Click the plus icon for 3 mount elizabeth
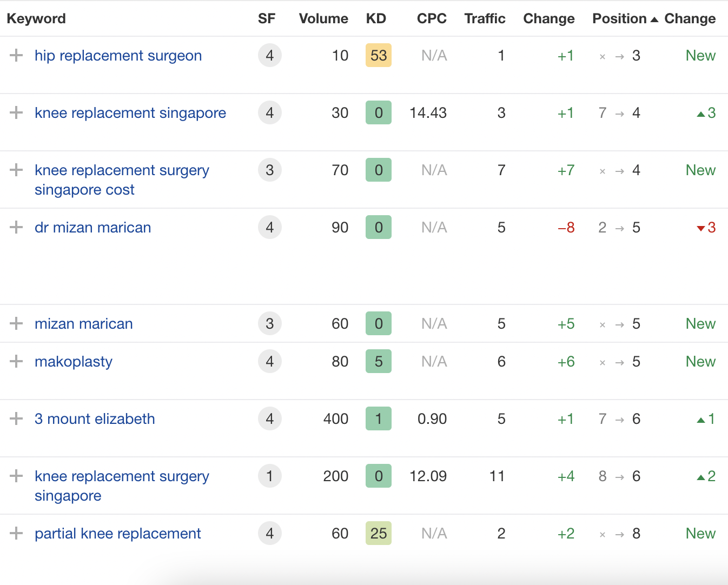The height and width of the screenshot is (585, 728). point(16,418)
